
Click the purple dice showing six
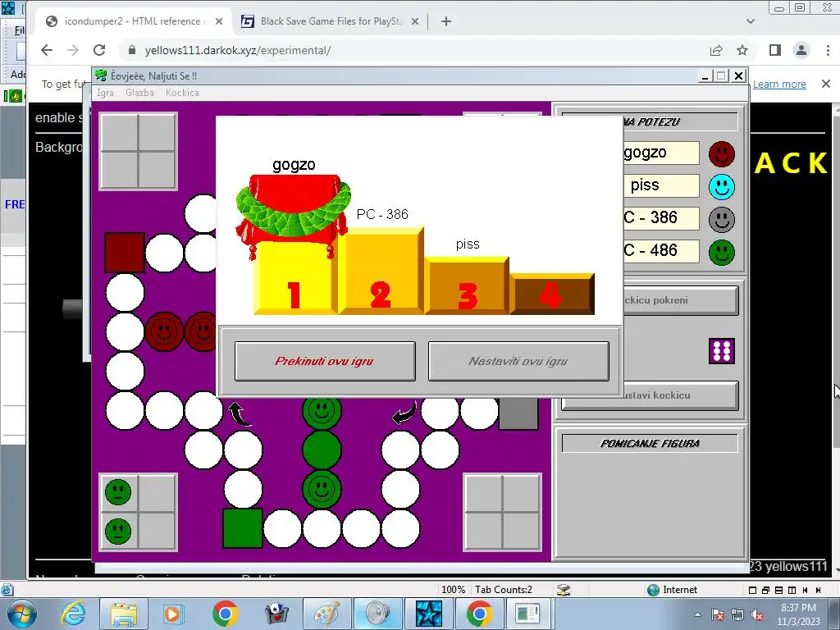tap(722, 351)
